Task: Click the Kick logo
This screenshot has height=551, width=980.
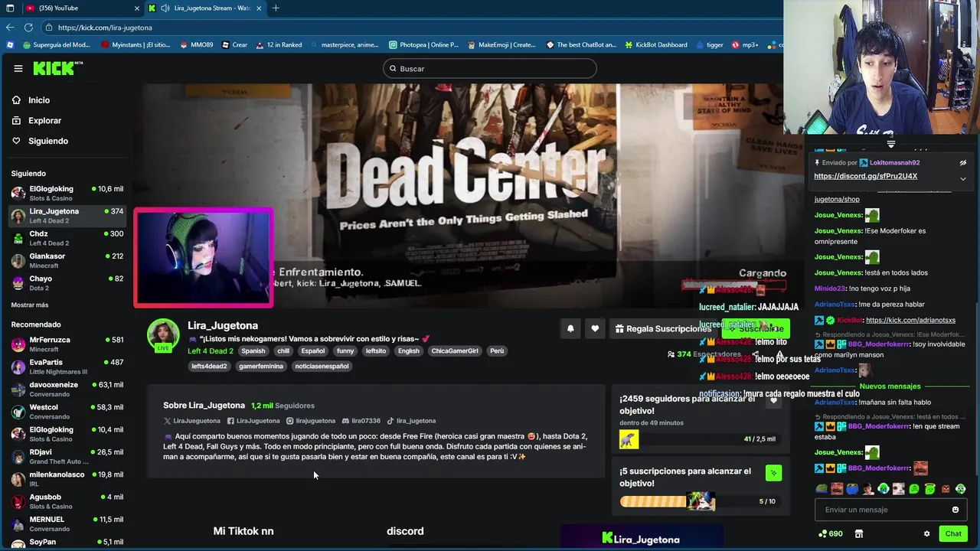Action: pyautogui.click(x=57, y=68)
